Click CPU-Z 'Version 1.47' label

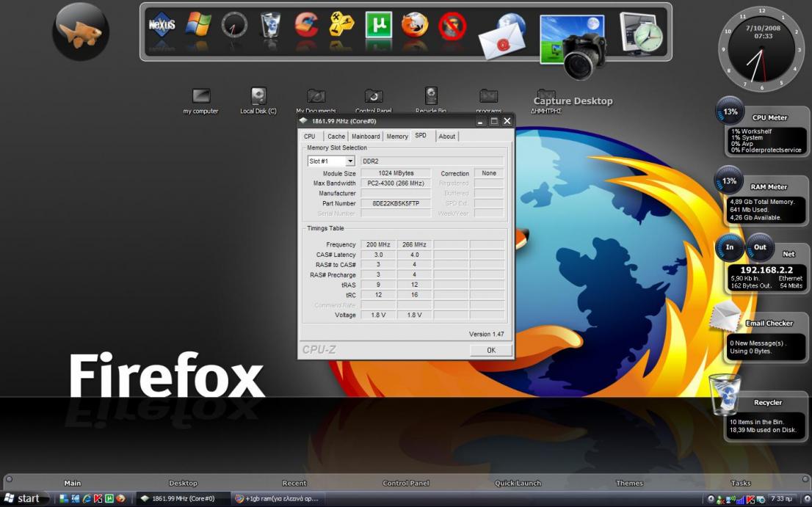(486, 334)
